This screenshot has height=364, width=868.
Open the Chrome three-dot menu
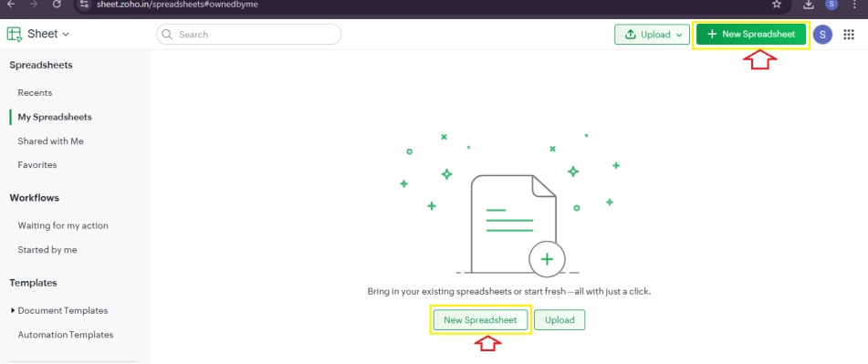pos(855,5)
